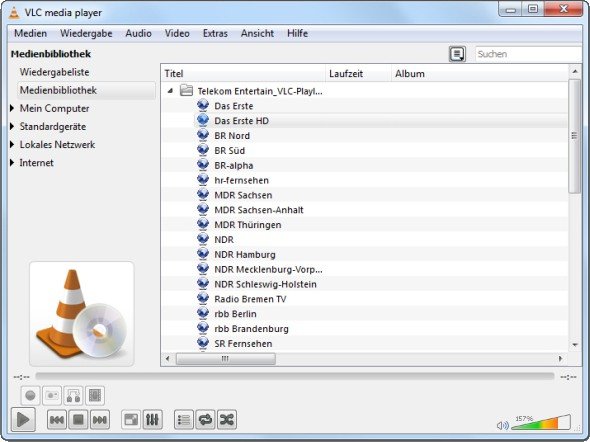
Task: Open the Medien menu
Action: tap(30, 33)
